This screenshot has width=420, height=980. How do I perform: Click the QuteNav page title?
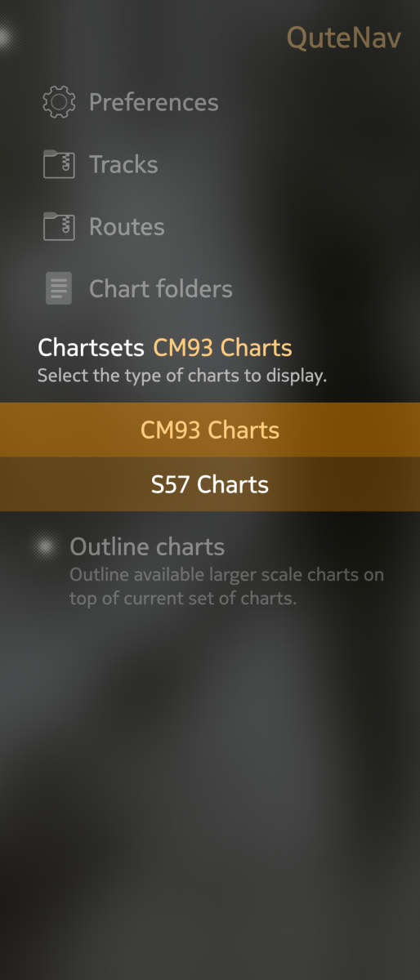click(x=344, y=38)
